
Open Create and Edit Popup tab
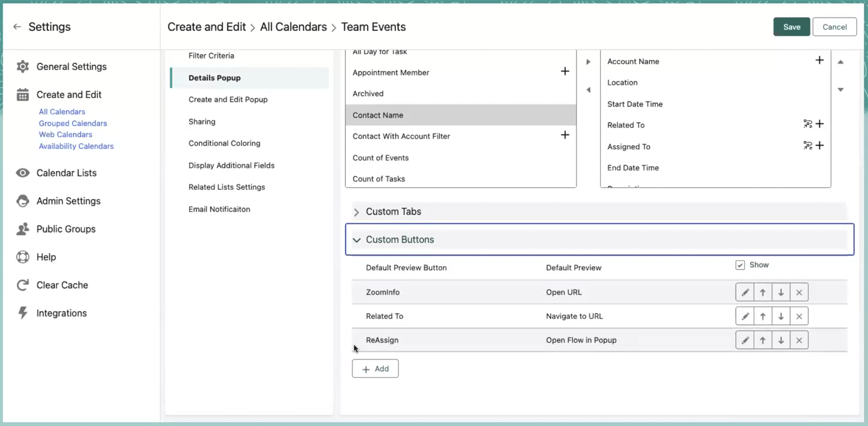[228, 99]
